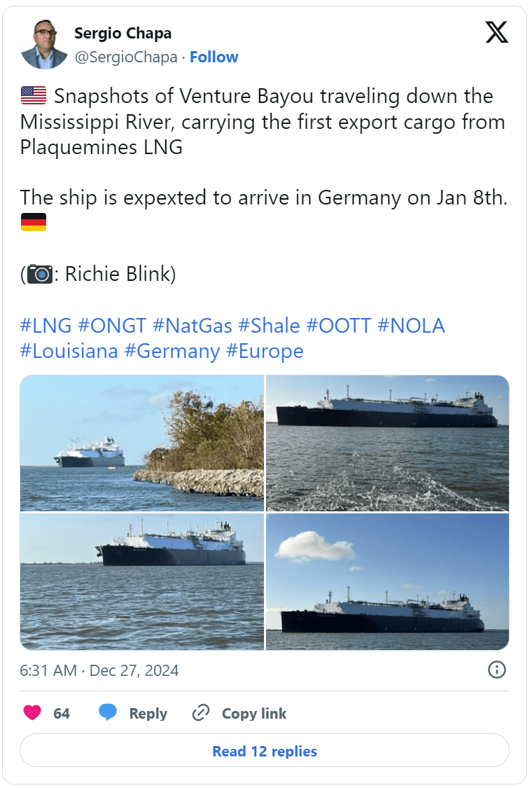Open the info icon next to the timestamp
The image size is (532, 788).
(x=498, y=670)
